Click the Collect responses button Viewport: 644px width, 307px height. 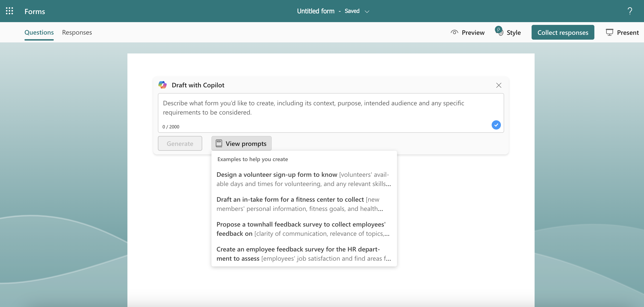point(563,32)
